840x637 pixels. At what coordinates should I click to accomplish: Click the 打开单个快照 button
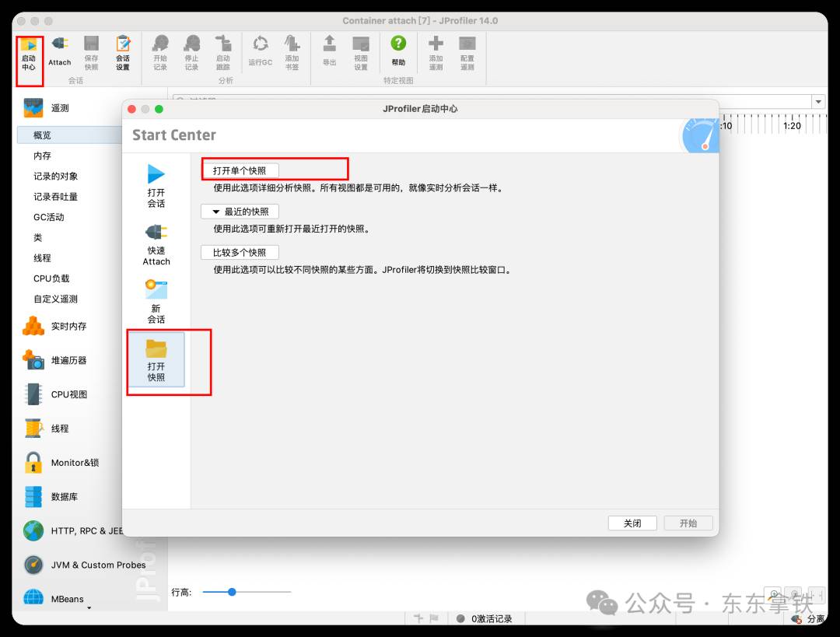(240, 170)
